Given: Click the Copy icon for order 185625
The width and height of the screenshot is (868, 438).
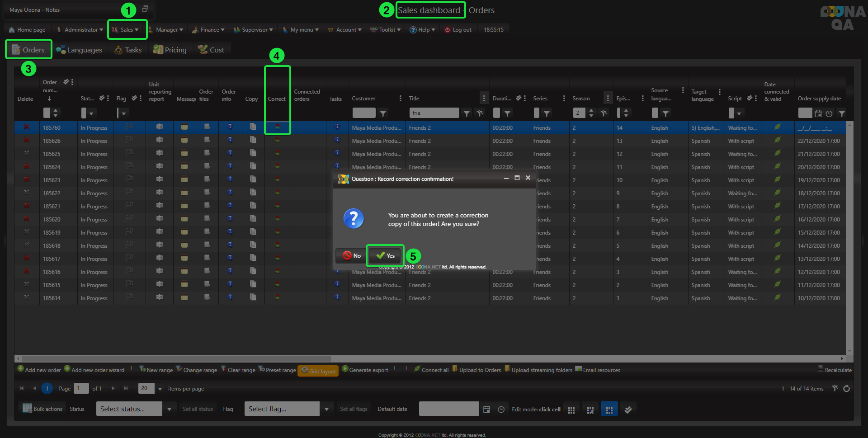Looking at the screenshot, I should [x=253, y=154].
